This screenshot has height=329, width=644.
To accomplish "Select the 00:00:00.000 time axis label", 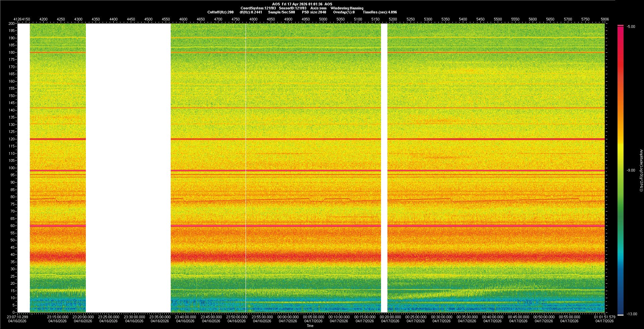I will 288,317.
